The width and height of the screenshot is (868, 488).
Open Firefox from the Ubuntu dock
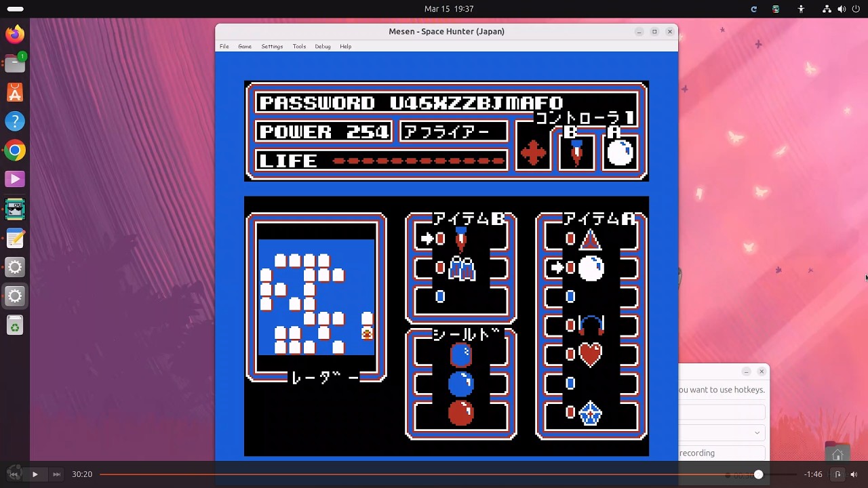(x=15, y=34)
